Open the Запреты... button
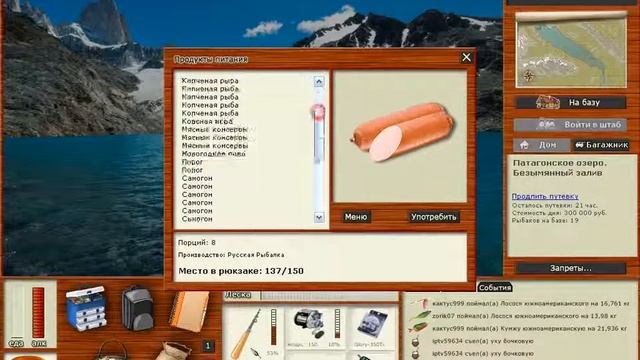 pos(570,269)
